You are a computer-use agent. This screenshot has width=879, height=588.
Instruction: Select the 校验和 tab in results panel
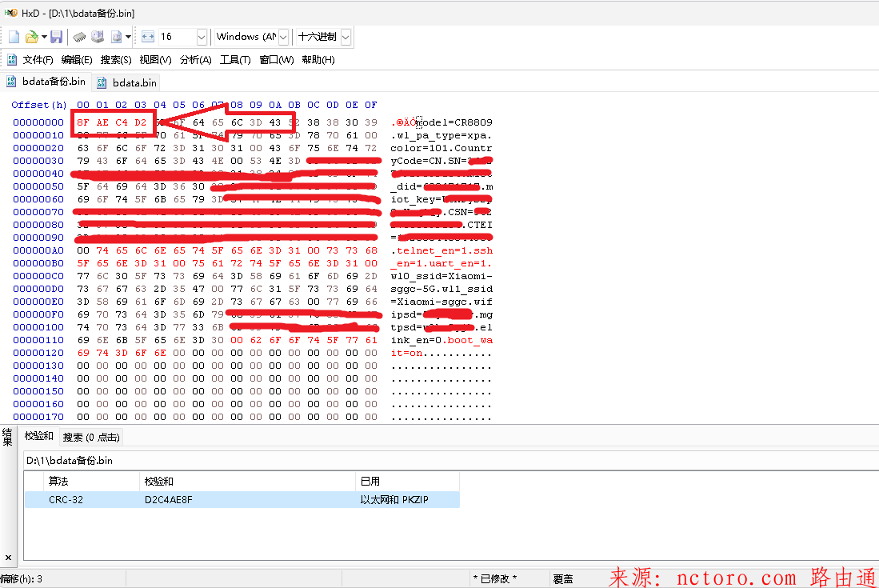coord(38,436)
